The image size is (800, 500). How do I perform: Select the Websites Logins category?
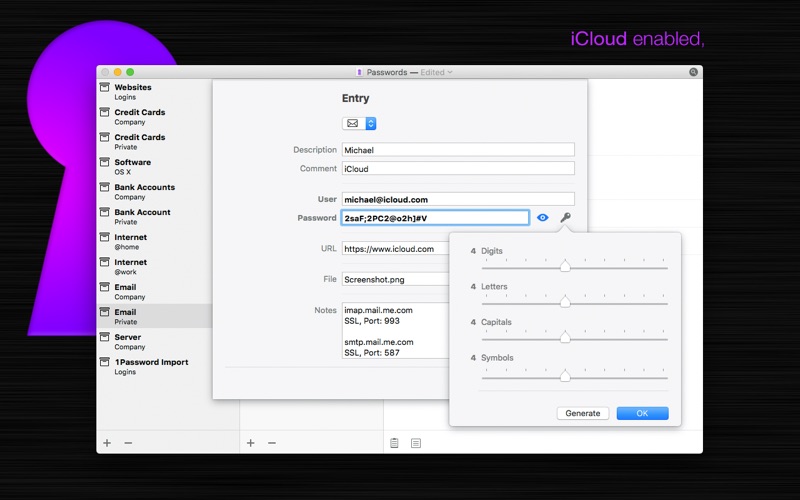(x=154, y=92)
